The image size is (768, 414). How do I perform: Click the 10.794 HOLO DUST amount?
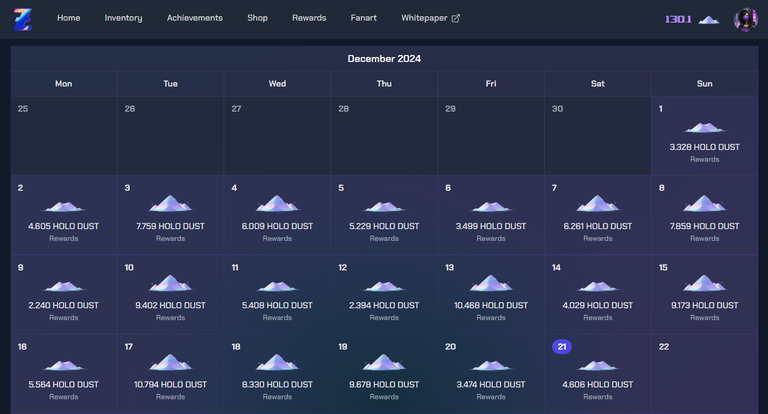(170, 385)
